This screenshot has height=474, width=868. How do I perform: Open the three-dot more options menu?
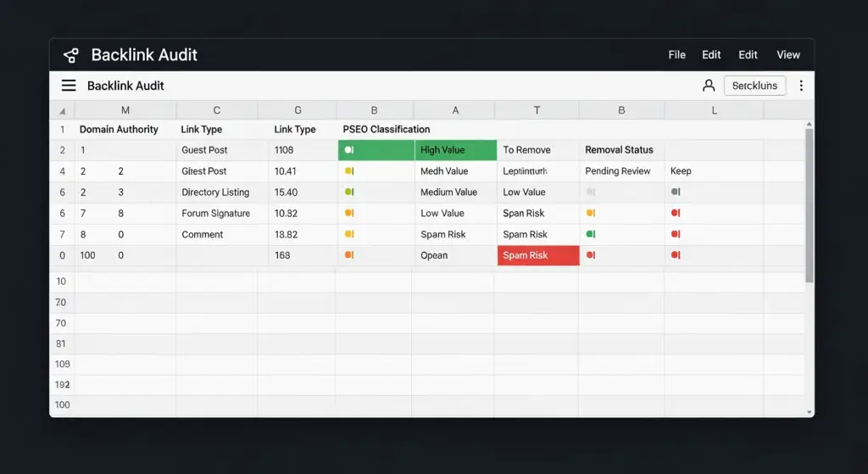point(801,86)
